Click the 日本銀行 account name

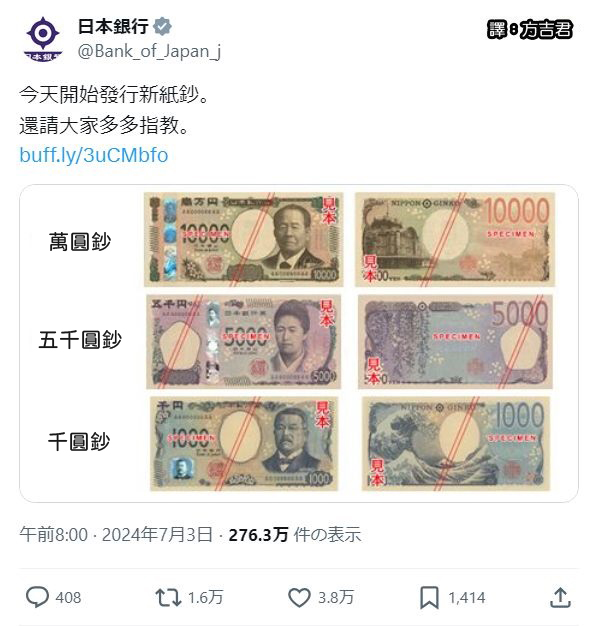tap(113, 27)
